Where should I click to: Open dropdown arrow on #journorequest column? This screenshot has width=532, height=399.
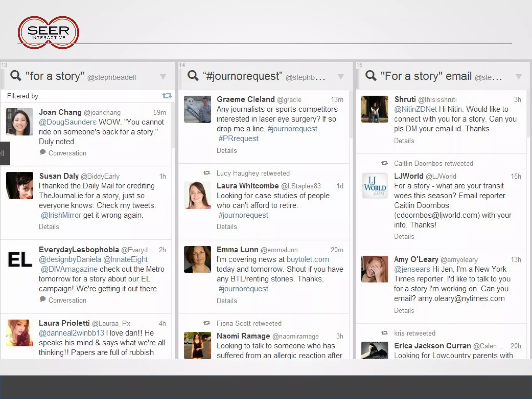pyautogui.click(x=341, y=77)
